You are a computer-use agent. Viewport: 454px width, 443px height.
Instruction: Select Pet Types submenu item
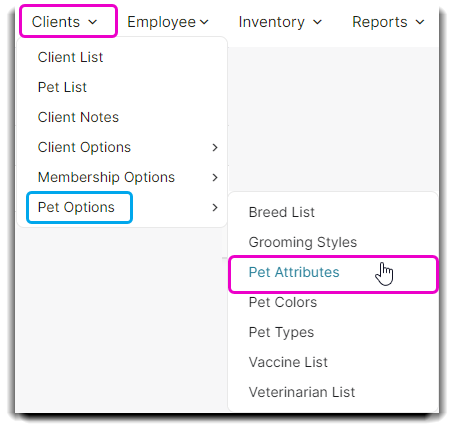point(333,332)
